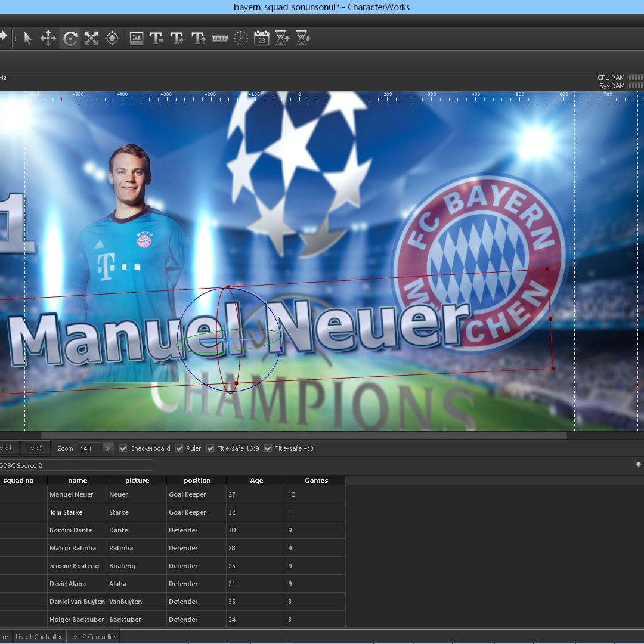Insert digital clock layer
644x644 pixels.
pos(220,39)
